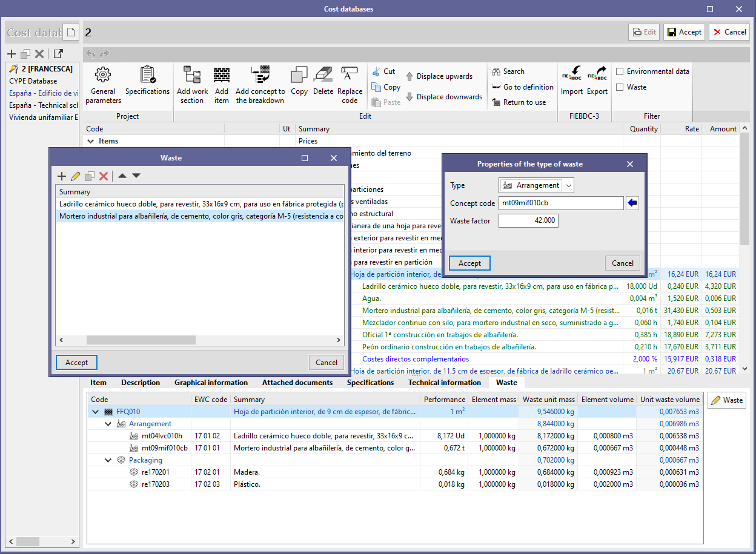
Task: Click the new document icon
Action: 71,32
